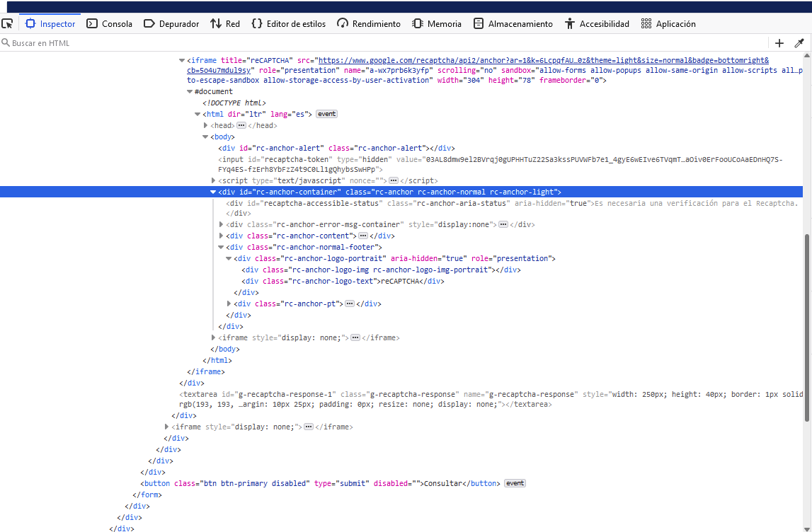This screenshot has width=812, height=532.
Task: Expand the rc-anchor-error-msg-container div
Action: (x=222, y=224)
